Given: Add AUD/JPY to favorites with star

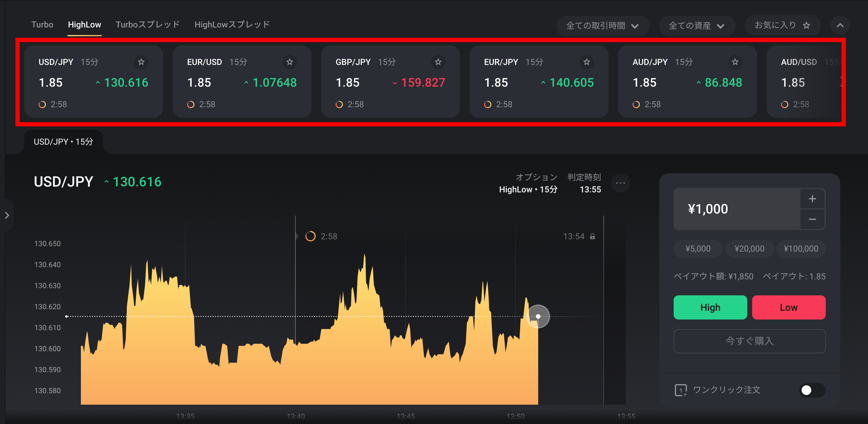Looking at the screenshot, I should [x=735, y=62].
